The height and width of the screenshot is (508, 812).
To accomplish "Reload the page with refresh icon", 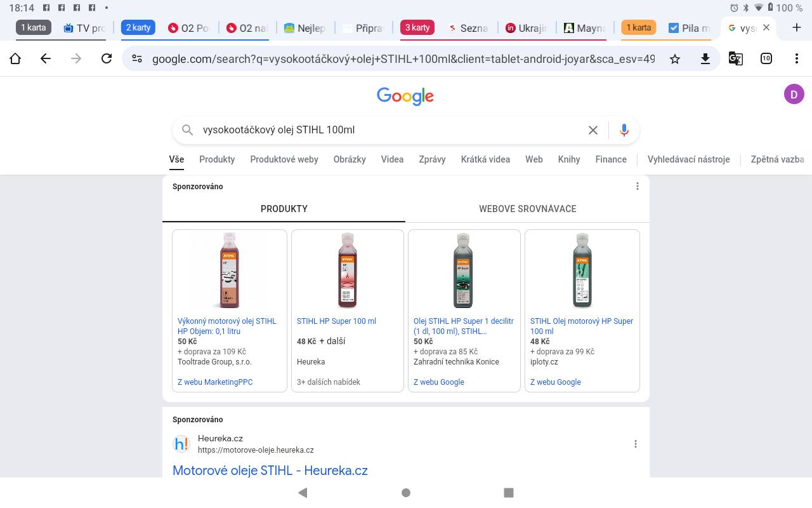I will click(107, 58).
